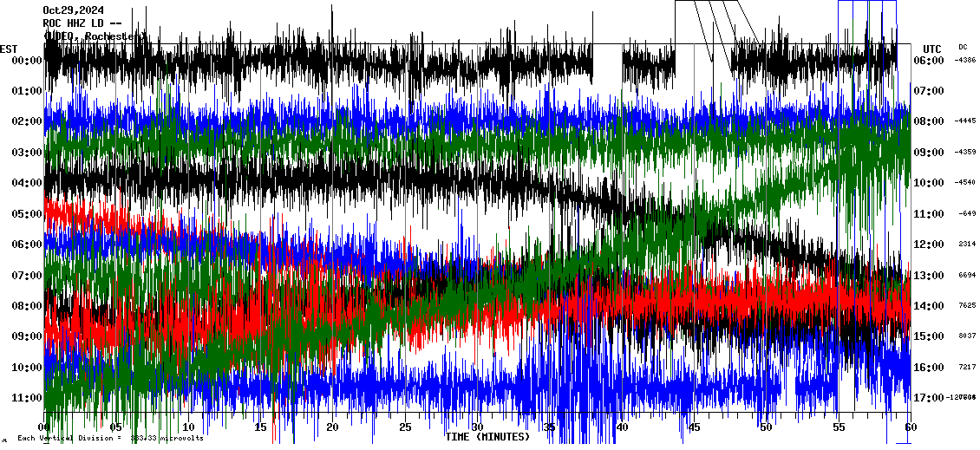
Task: Click the DC offset value 7625
Action: point(967,306)
